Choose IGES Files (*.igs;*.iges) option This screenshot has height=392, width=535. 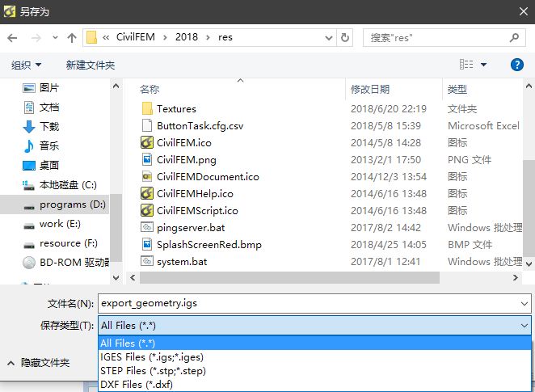[x=314, y=357]
